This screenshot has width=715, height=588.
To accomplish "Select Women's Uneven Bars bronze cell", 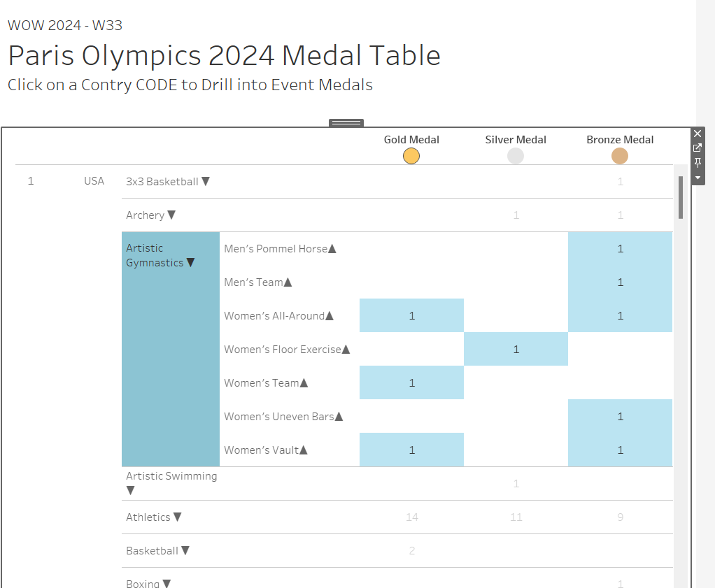I will coord(619,416).
